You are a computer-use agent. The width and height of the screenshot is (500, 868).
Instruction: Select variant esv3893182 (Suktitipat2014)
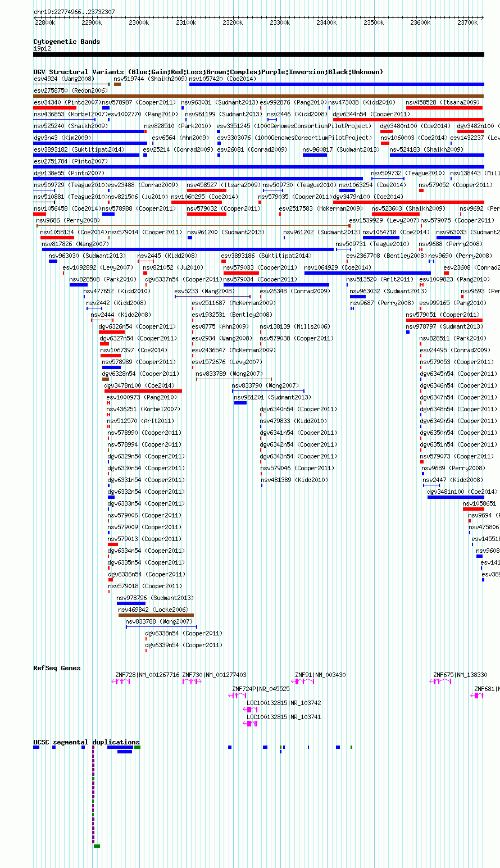[x=79, y=149]
